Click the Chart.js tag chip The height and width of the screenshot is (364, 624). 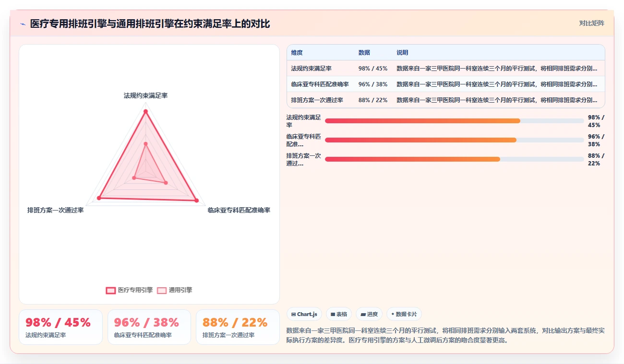304,314
